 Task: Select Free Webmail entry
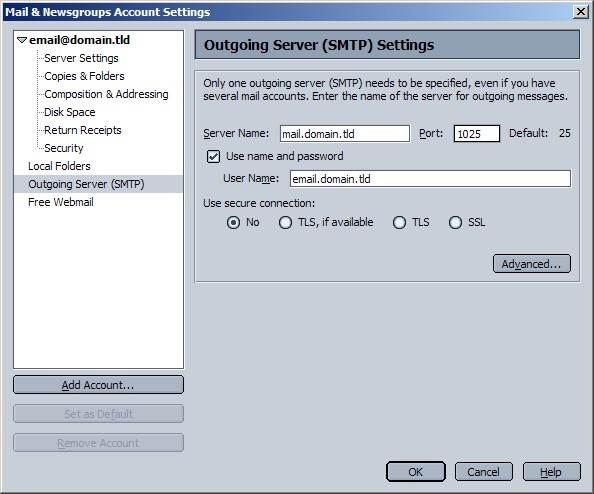tap(61, 202)
